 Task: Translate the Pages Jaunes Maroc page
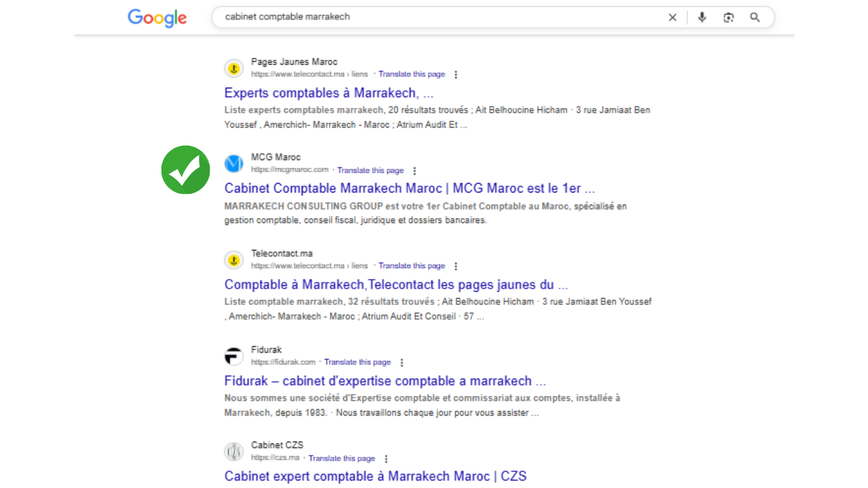[412, 74]
